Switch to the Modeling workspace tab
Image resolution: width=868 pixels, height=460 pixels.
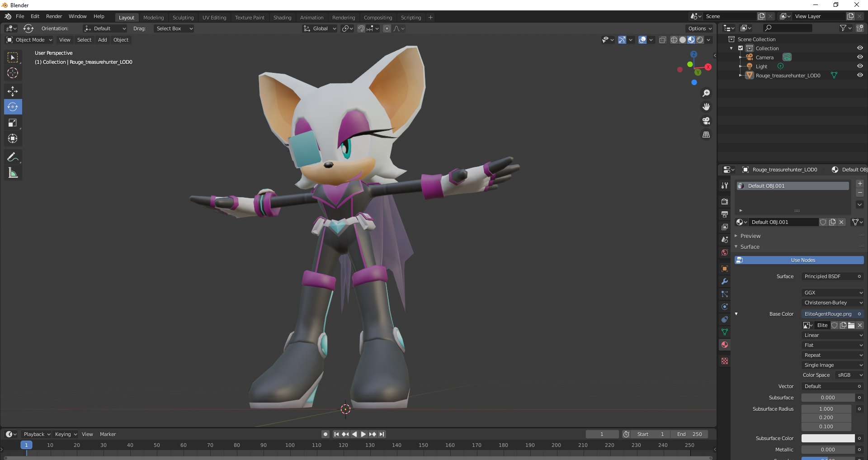click(x=154, y=18)
